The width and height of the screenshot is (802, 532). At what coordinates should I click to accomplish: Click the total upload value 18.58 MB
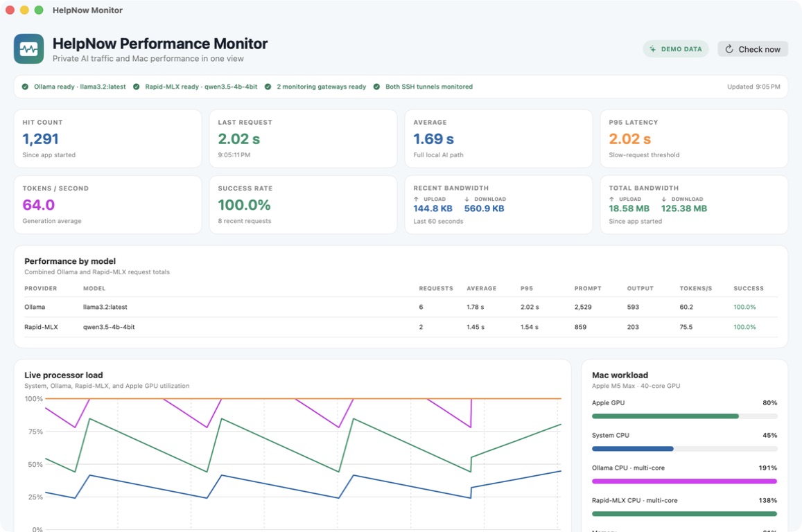tap(629, 209)
